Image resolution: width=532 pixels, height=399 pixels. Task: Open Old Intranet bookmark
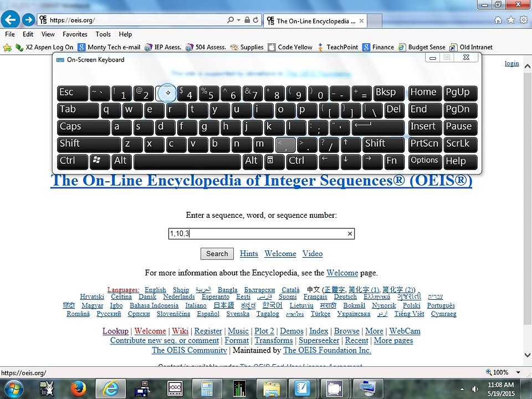click(471, 48)
